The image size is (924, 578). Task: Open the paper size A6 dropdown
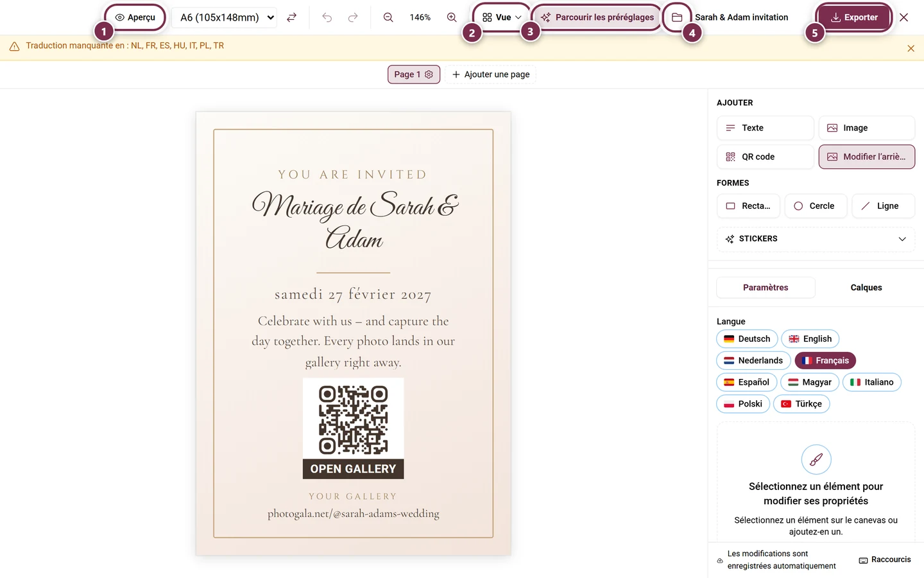[225, 17]
